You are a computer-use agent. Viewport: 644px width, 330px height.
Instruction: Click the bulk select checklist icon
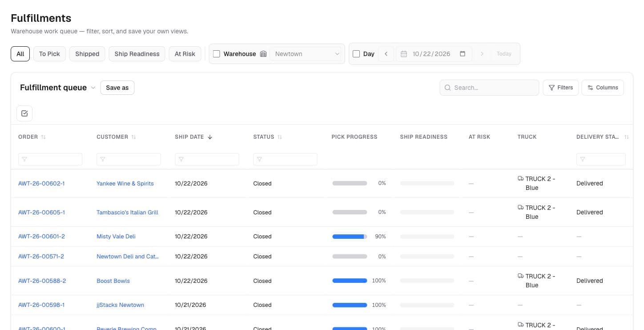click(x=24, y=113)
